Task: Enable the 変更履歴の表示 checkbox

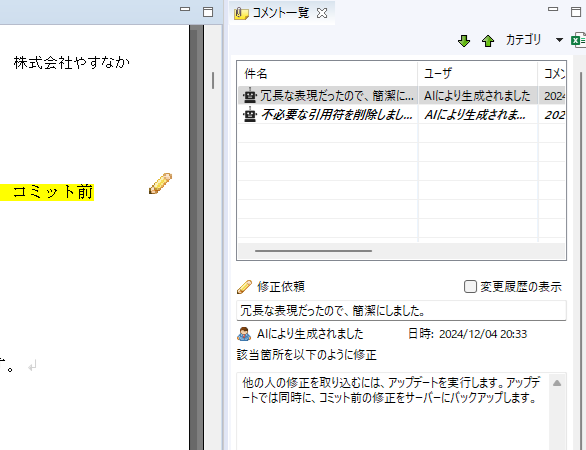Action: (470, 287)
